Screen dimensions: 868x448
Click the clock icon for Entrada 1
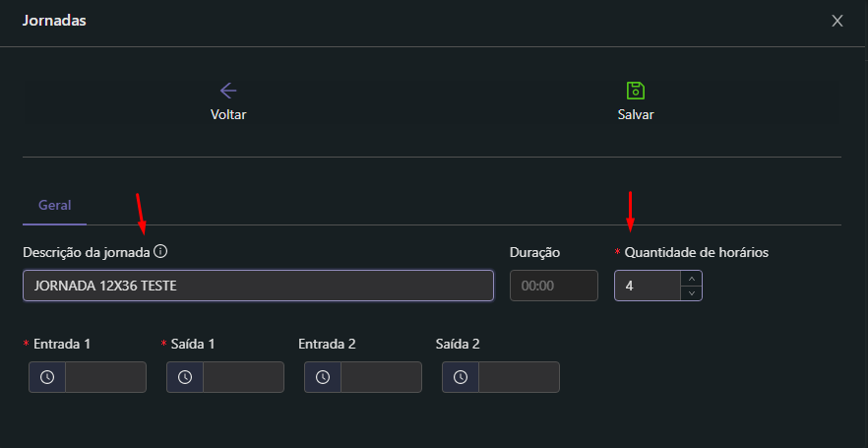tap(47, 377)
